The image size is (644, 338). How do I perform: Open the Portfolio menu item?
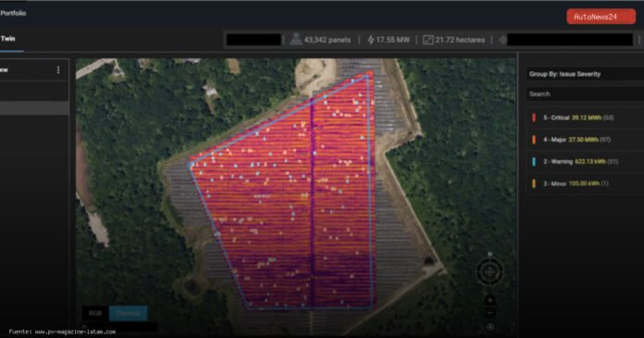pyautogui.click(x=13, y=13)
